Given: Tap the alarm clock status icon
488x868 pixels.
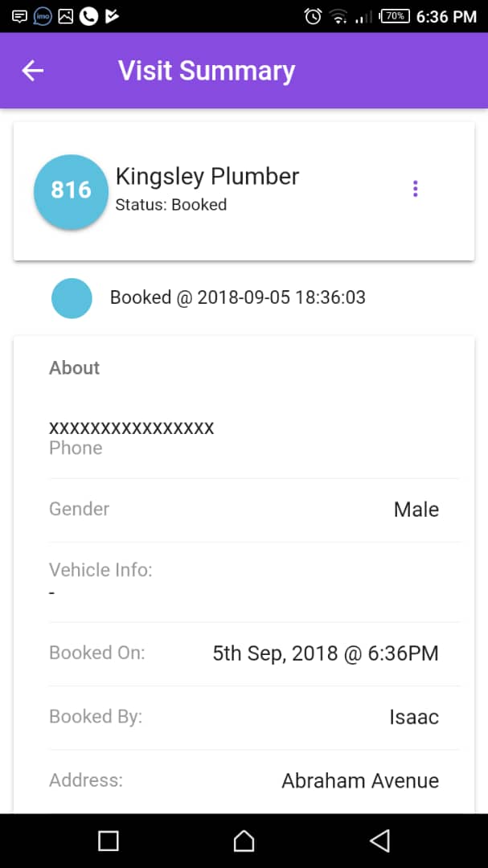Looking at the screenshot, I should pyautogui.click(x=313, y=16).
